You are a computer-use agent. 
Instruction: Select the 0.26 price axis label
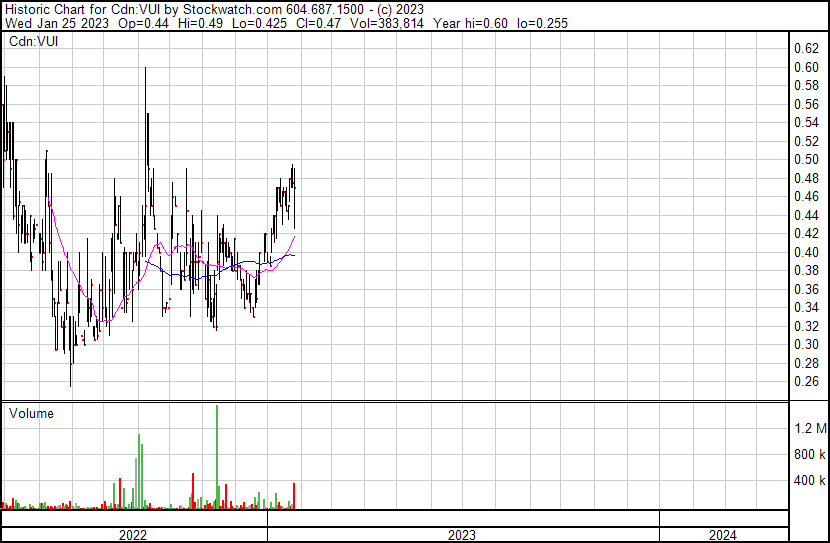tap(806, 382)
